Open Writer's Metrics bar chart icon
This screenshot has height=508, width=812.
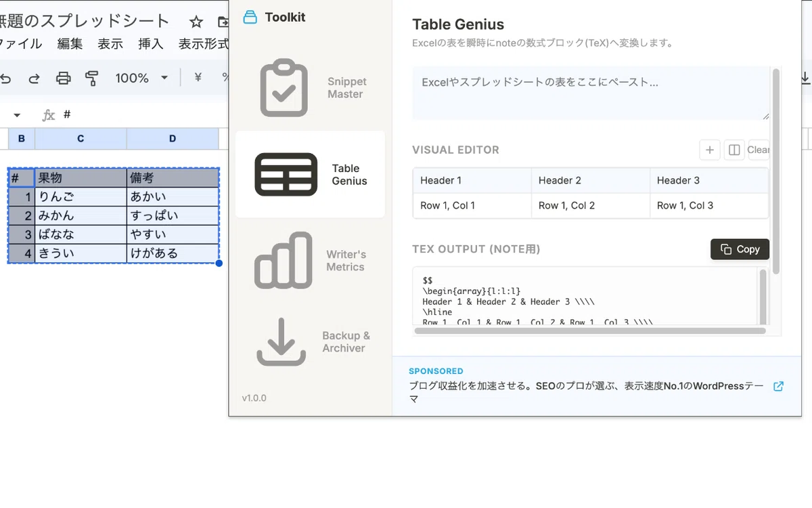(x=284, y=261)
